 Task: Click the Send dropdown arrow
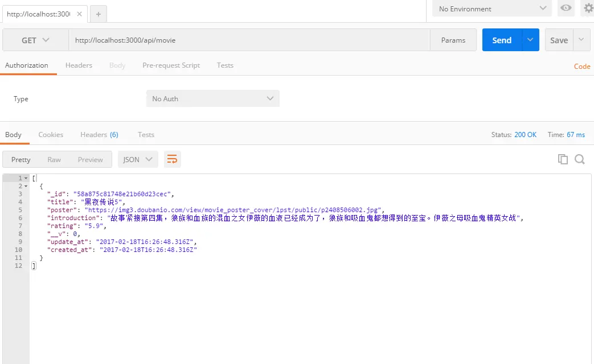pos(530,40)
